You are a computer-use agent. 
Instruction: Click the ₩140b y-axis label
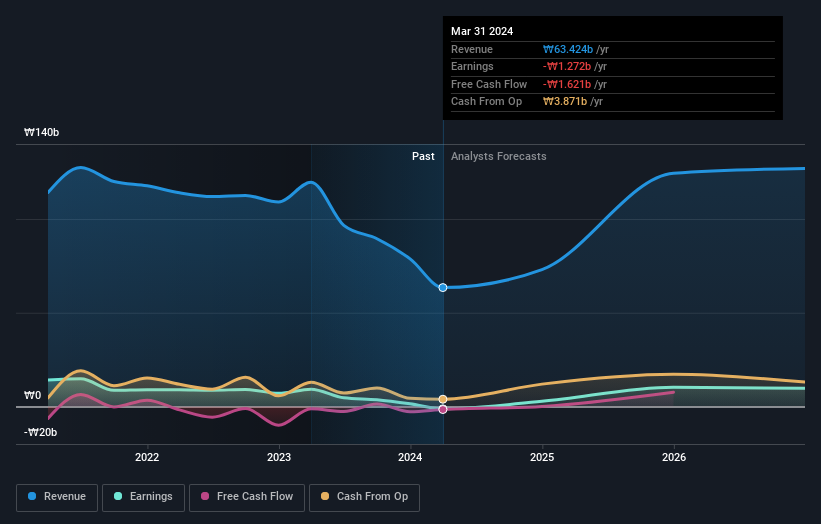(41, 132)
